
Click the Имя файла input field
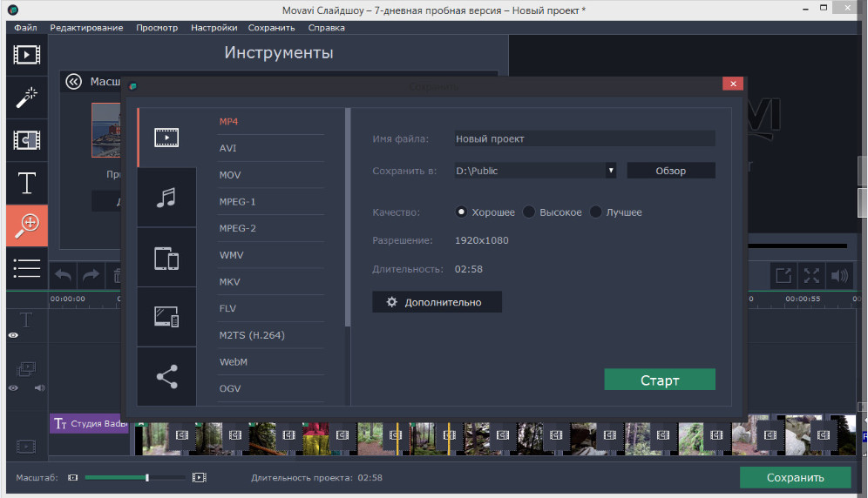[x=585, y=138]
